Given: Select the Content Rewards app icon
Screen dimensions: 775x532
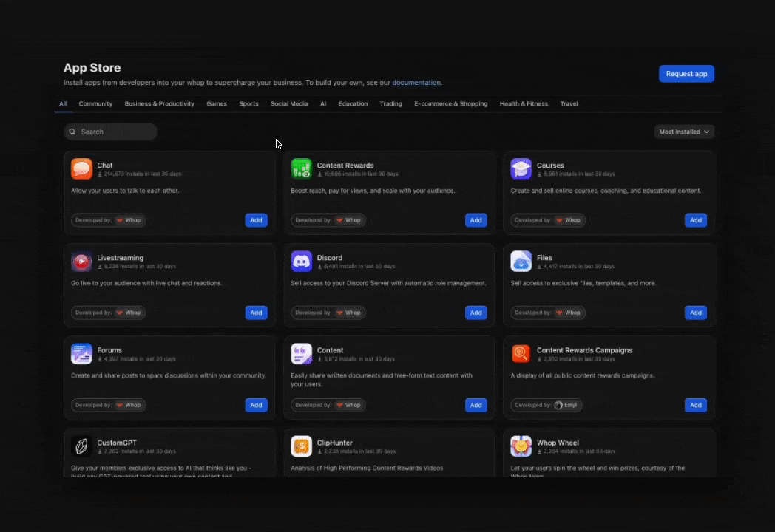Looking at the screenshot, I should pos(301,168).
